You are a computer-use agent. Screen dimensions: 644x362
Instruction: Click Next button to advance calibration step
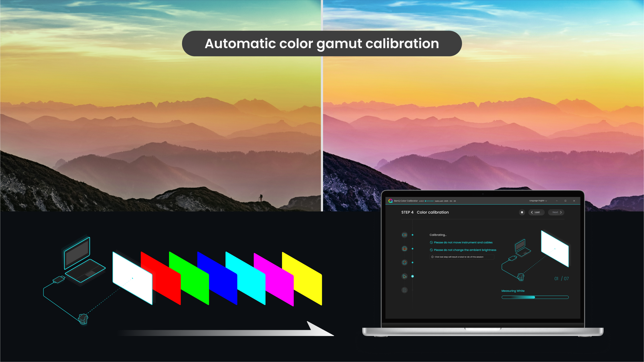(x=556, y=212)
